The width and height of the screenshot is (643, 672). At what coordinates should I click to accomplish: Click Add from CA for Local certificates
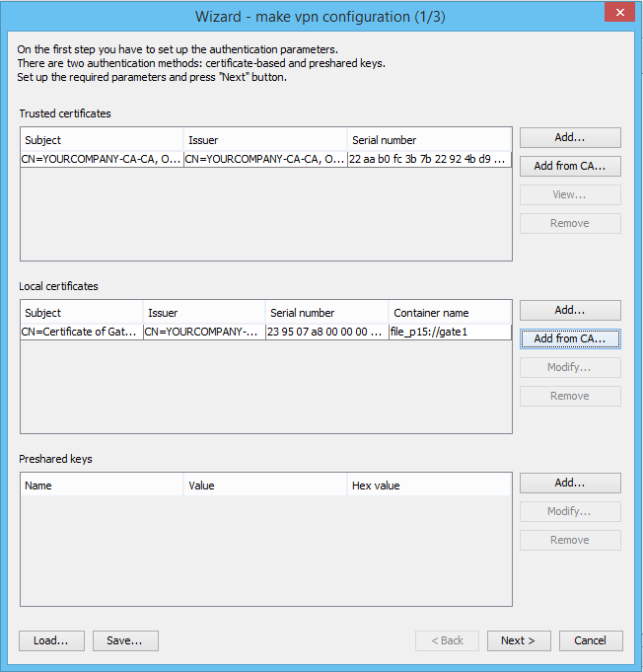point(570,339)
